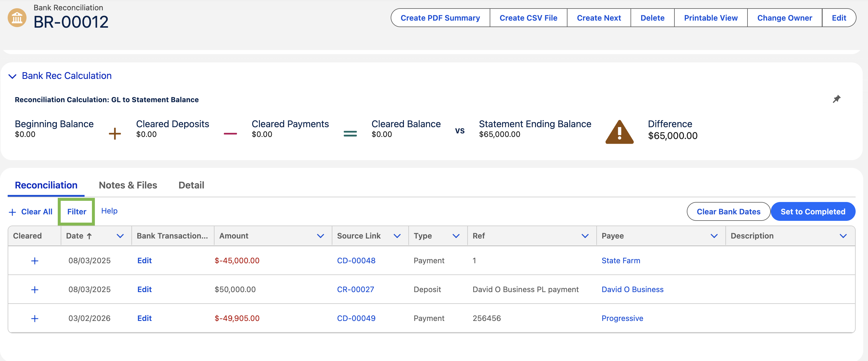Sort by the Date column header

[79, 236]
